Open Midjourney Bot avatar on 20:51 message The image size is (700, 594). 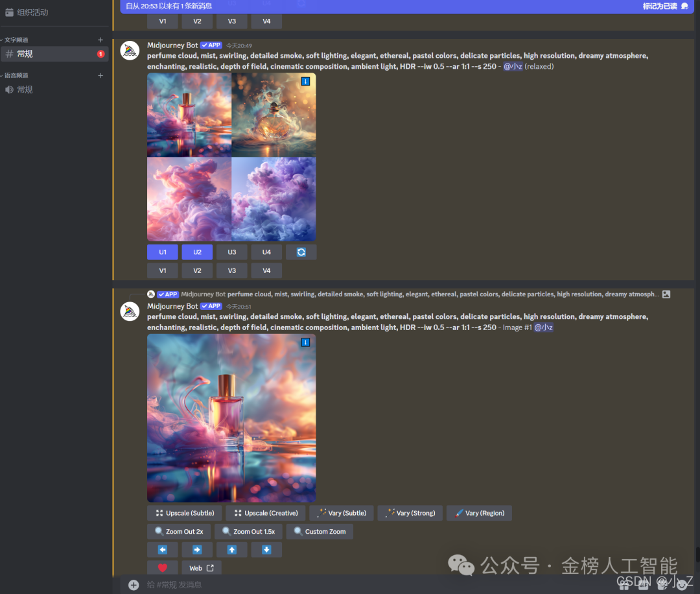(130, 311)
